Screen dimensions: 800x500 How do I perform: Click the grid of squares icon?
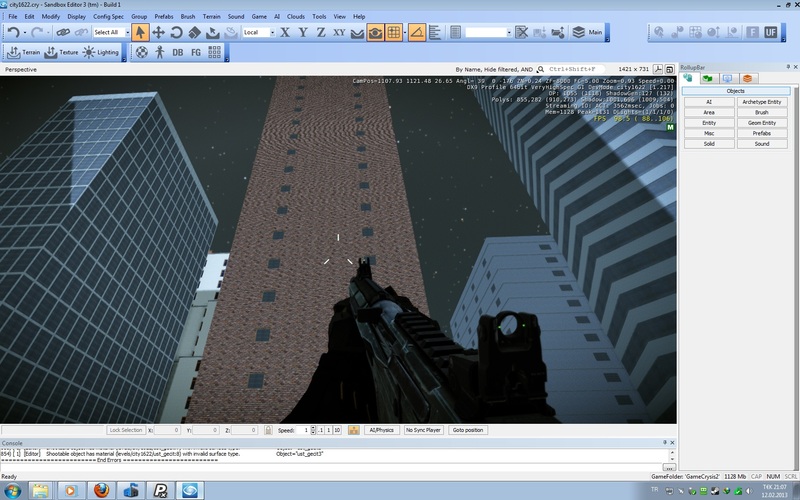[x=215, y=52]
